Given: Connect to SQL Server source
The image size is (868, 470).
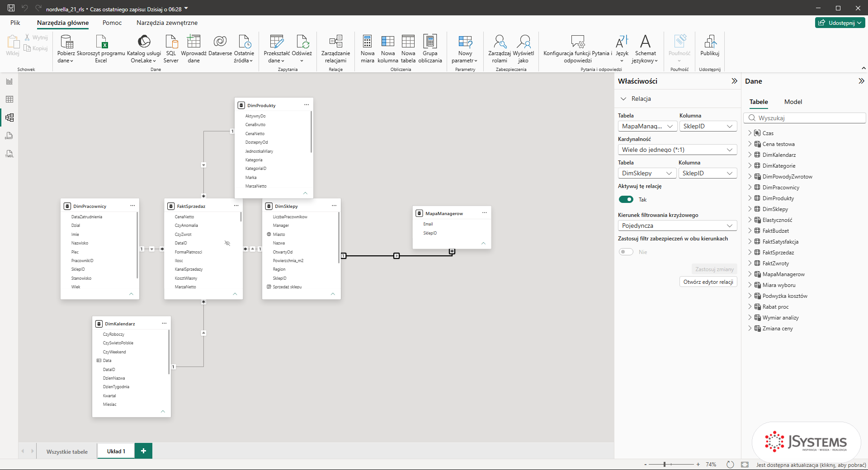Looking at the screenshot, I should 171,49.
